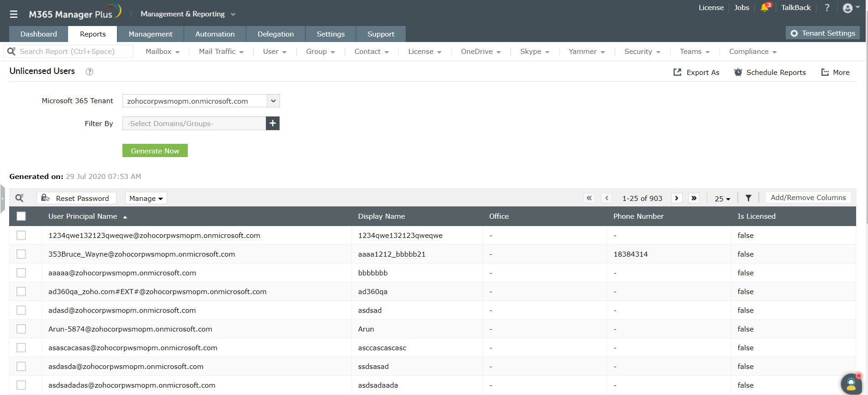
Task: Switch to the Automation tab
Action: 215,34
